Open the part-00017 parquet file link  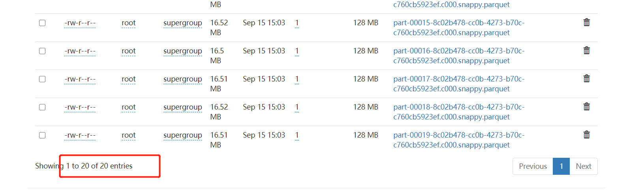[458, 84]
